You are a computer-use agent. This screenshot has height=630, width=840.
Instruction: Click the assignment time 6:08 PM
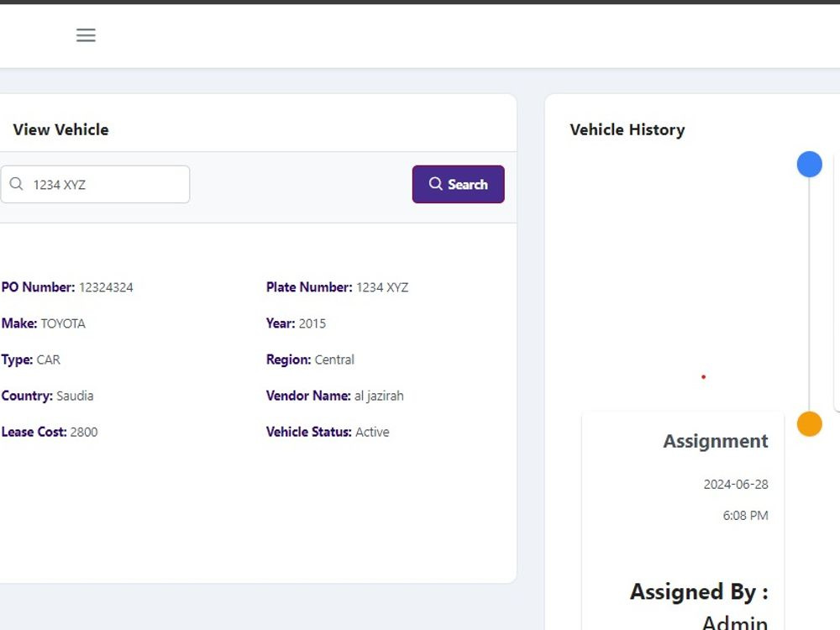(x=745, y=516)
